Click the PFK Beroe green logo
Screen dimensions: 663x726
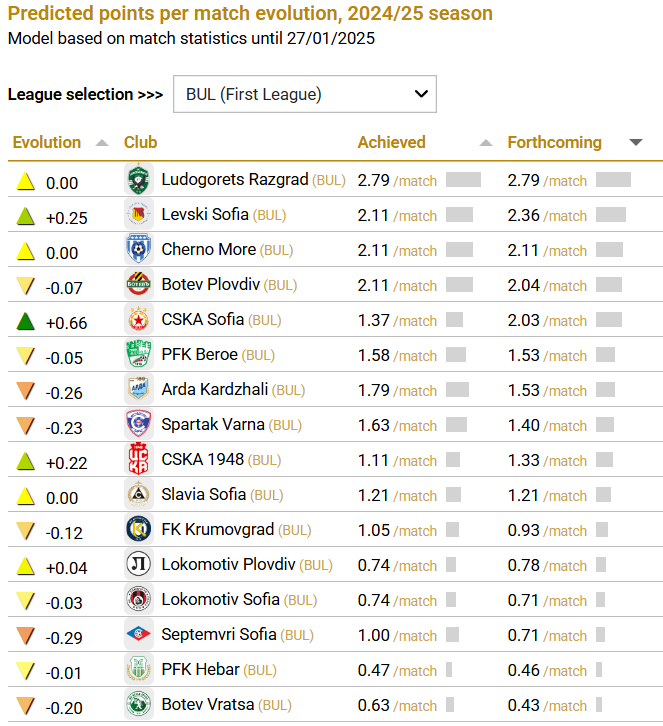pyautogui.click(x=138, y=355)
